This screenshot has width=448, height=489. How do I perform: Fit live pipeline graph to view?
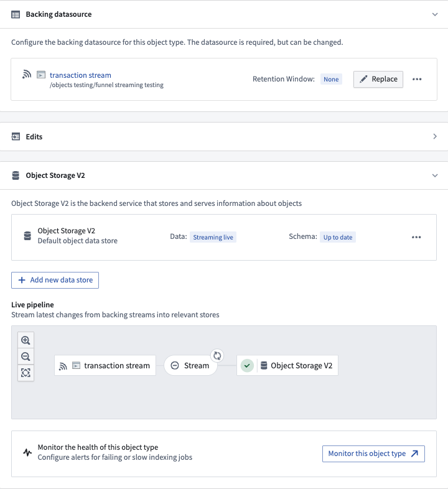click(26, 373)
